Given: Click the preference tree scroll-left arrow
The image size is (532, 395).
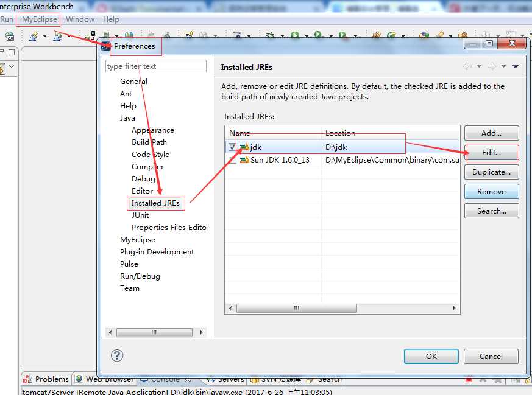Looking at the screenshot, I should (x=110, y=332).
